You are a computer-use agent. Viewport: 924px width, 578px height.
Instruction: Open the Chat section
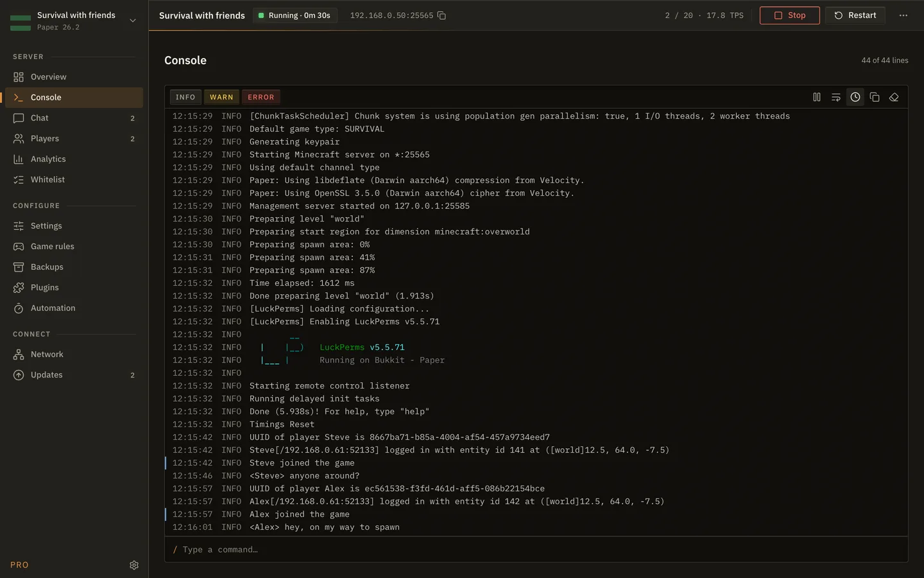[x=74, y=118]
